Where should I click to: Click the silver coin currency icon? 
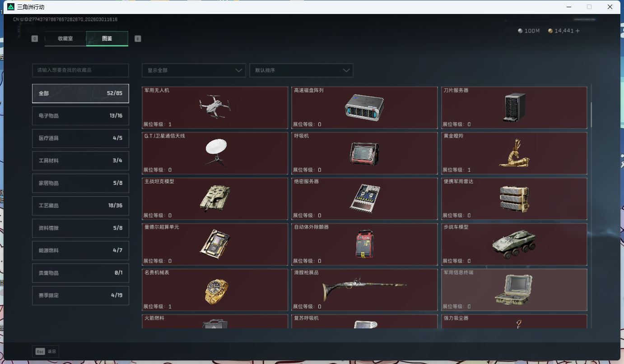(x=520, y=31)
